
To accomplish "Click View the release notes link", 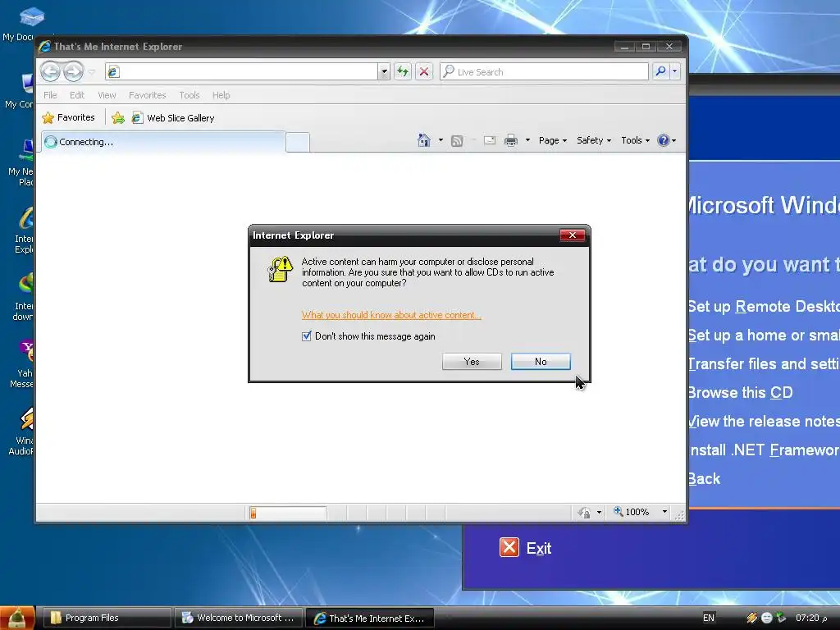I will (x=764, y=422).
